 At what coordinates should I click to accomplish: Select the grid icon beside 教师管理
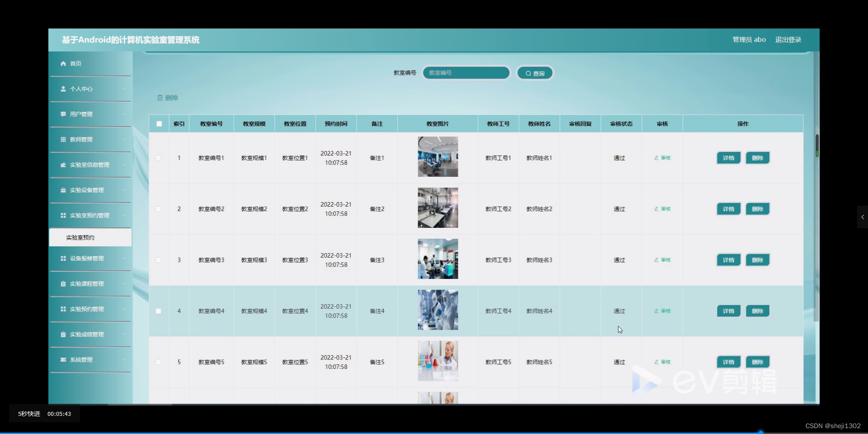coord(63,139)
